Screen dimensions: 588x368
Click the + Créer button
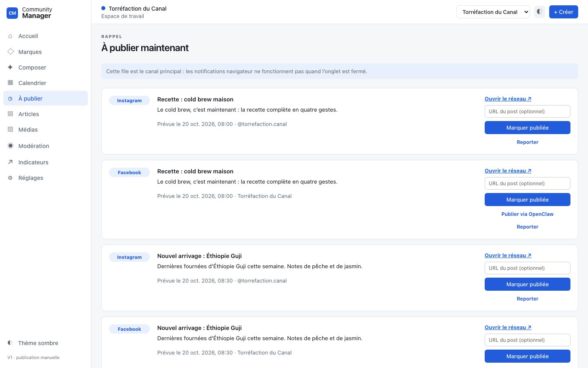(x=563, y=12)
